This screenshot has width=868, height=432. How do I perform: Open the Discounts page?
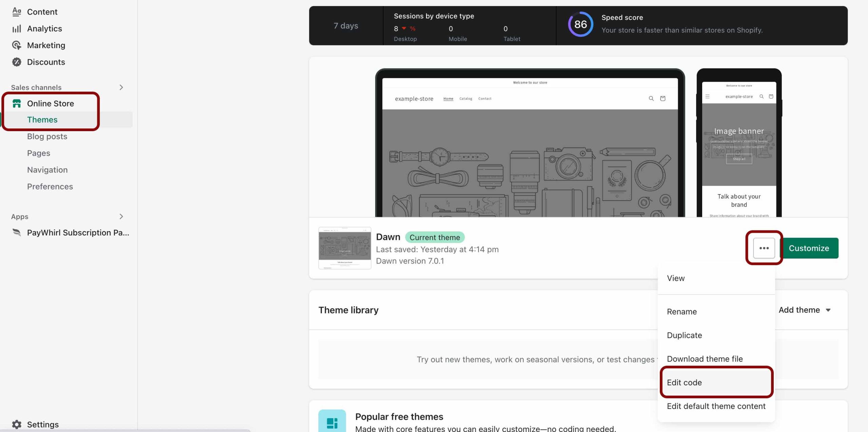[x=46, y=62]
